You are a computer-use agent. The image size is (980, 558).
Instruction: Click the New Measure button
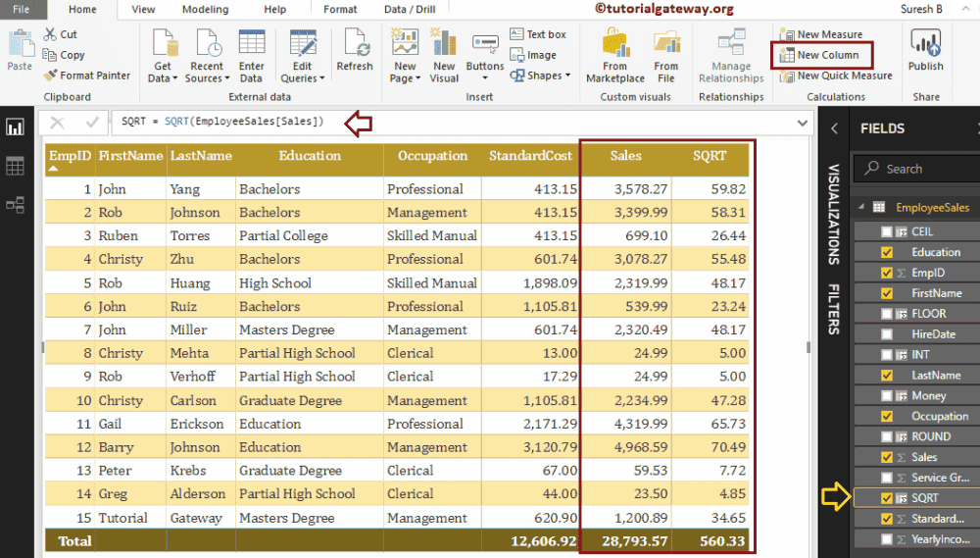coord(821,34)
